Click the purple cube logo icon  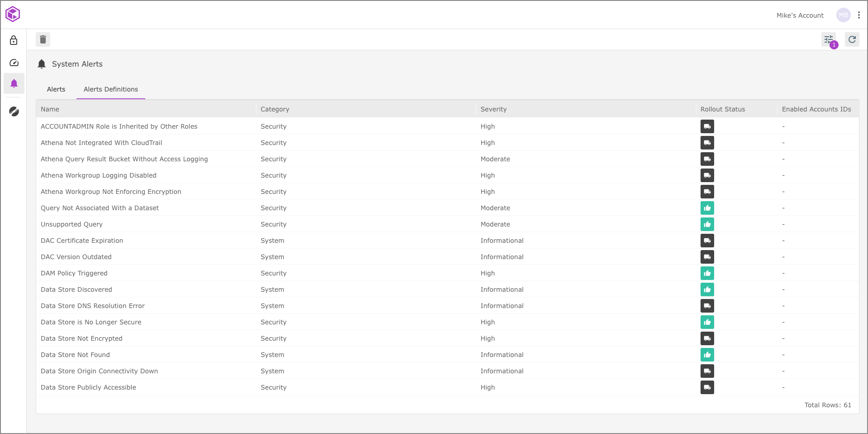pos(13,14)
